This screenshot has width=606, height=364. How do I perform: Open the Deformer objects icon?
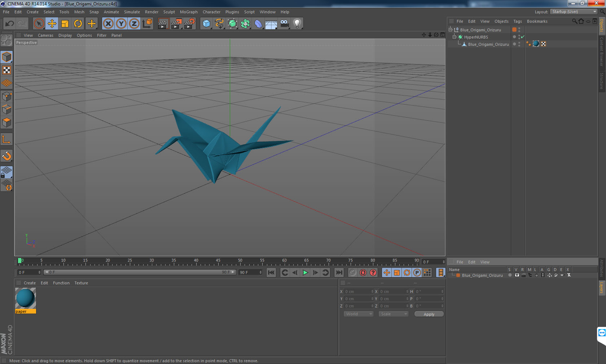tap(259, 24)
